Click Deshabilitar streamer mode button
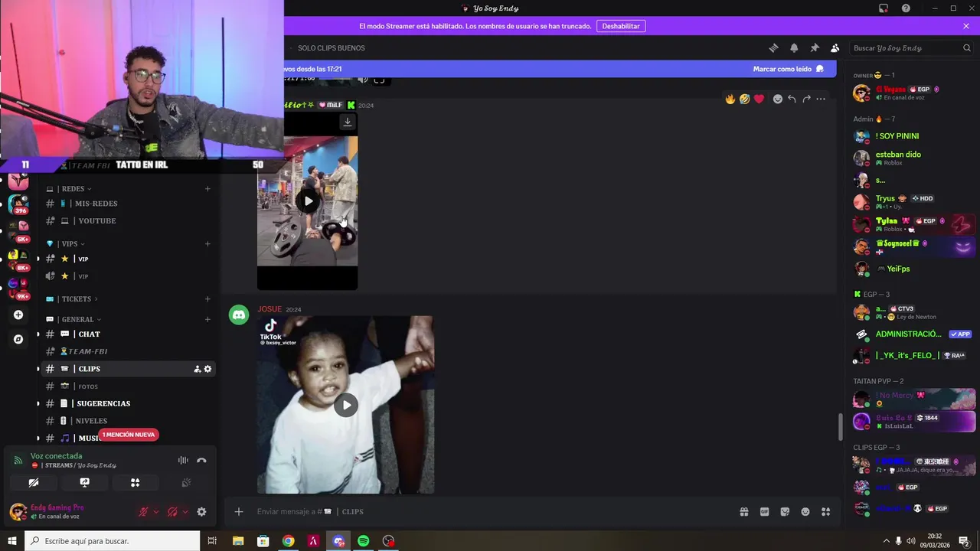This screenshot has height=551, width=980. [621, 26]
